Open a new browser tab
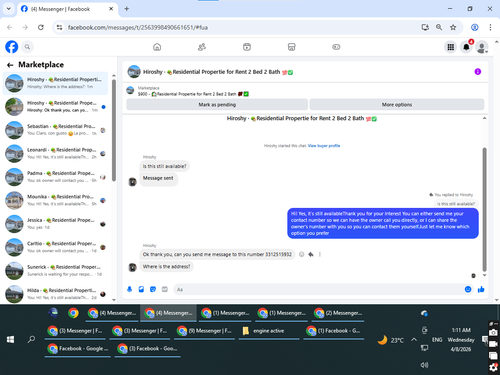This screenshot has width=500, height=375. tap(127, 9)
